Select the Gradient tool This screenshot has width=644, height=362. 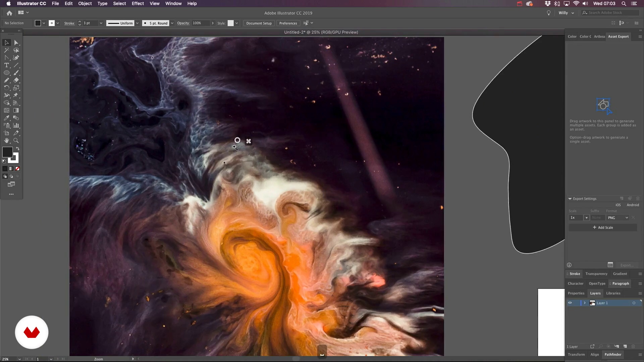coord(16,110)
